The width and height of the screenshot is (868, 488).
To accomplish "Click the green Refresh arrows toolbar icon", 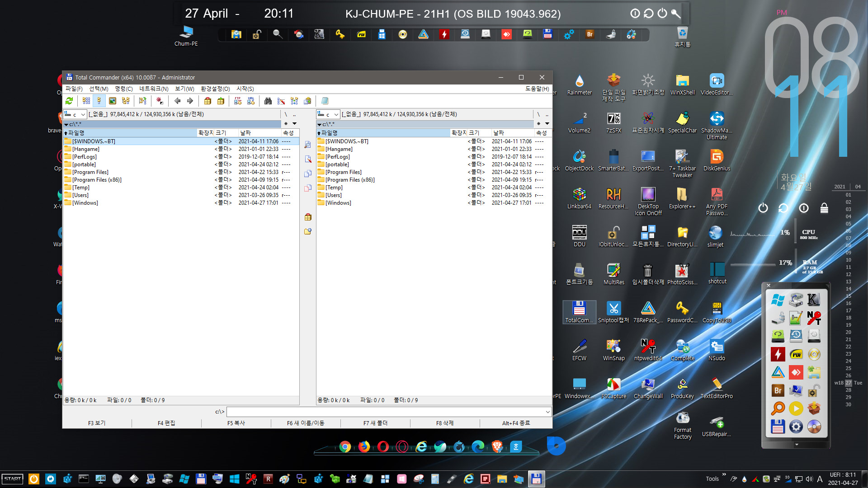I will point(69,101).
